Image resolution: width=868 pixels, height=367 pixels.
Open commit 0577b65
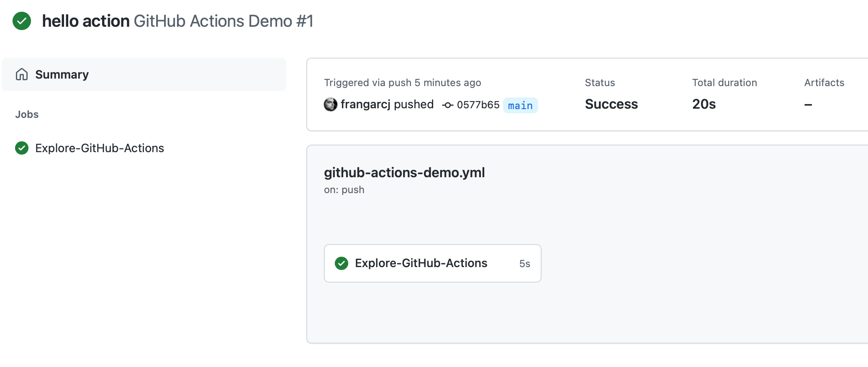(478, 105)
